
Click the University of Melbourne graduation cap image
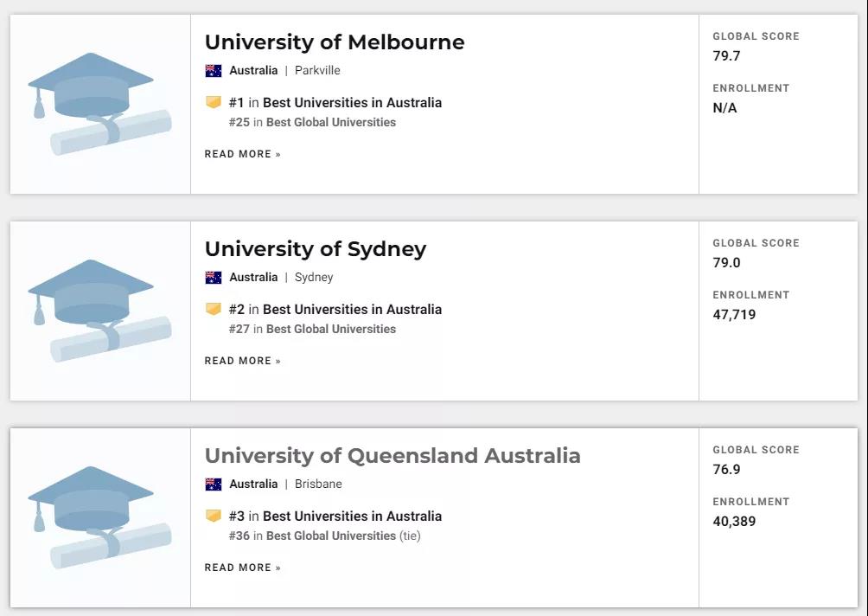point(99,104)
